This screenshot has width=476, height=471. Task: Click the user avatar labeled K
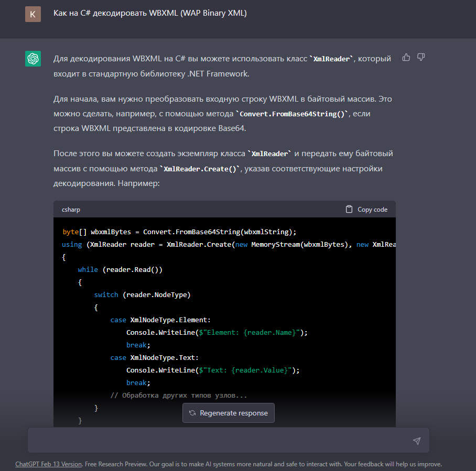click(x=33, y=14)
